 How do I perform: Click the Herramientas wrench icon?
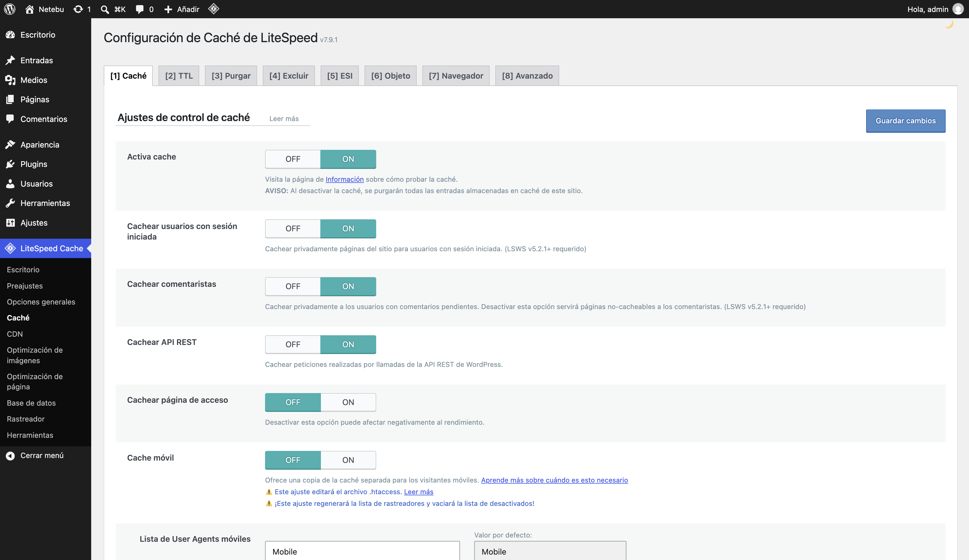[10, 203]
